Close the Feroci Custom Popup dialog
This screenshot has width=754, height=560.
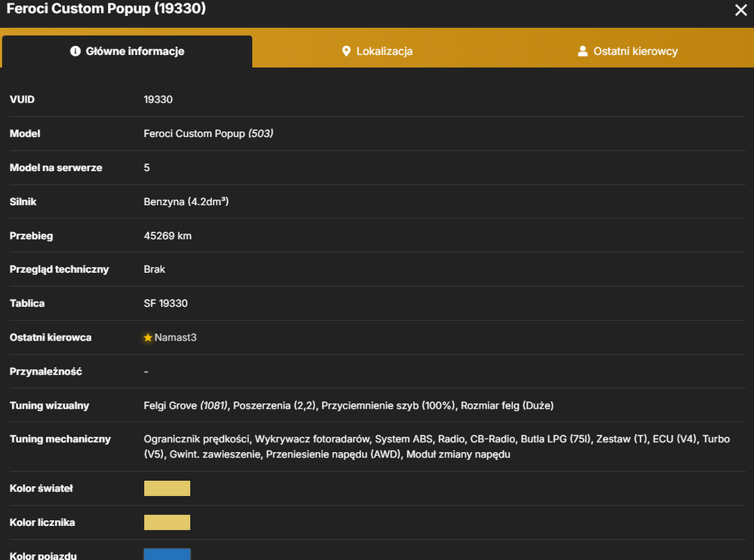click(740, 10)
